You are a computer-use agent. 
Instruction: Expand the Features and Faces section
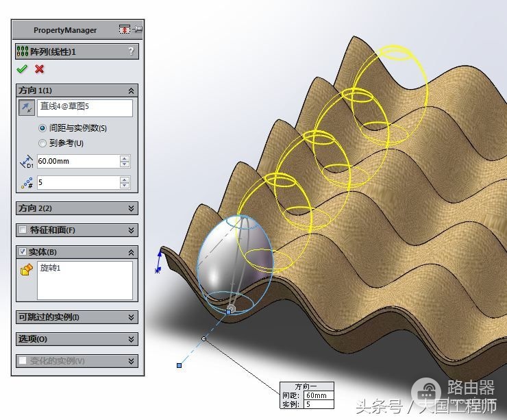pos(131,230)
